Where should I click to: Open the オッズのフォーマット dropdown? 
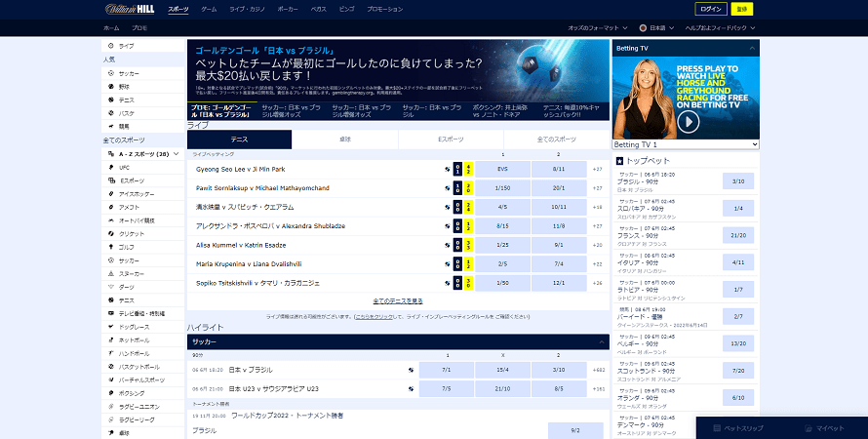pos(597,27)
